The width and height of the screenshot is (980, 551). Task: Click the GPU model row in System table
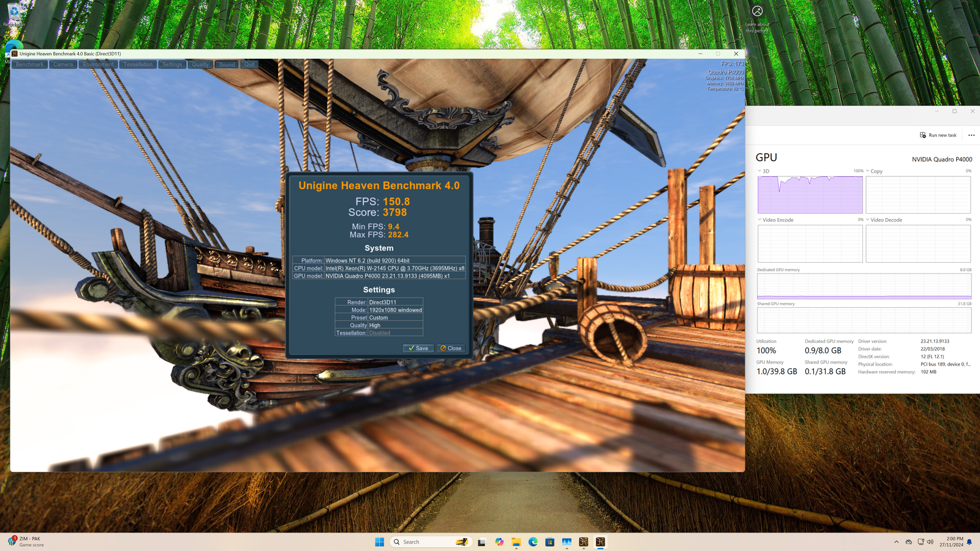(379, 276)
